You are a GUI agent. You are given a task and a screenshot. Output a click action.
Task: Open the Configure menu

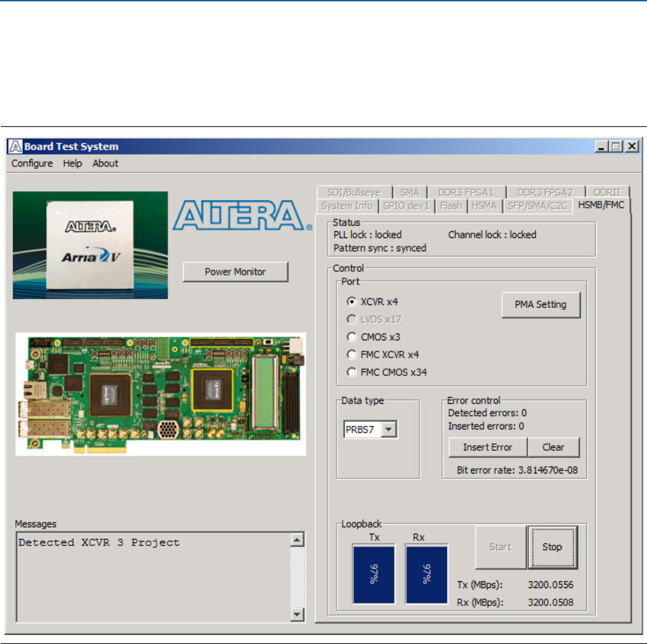click(32, 164)
